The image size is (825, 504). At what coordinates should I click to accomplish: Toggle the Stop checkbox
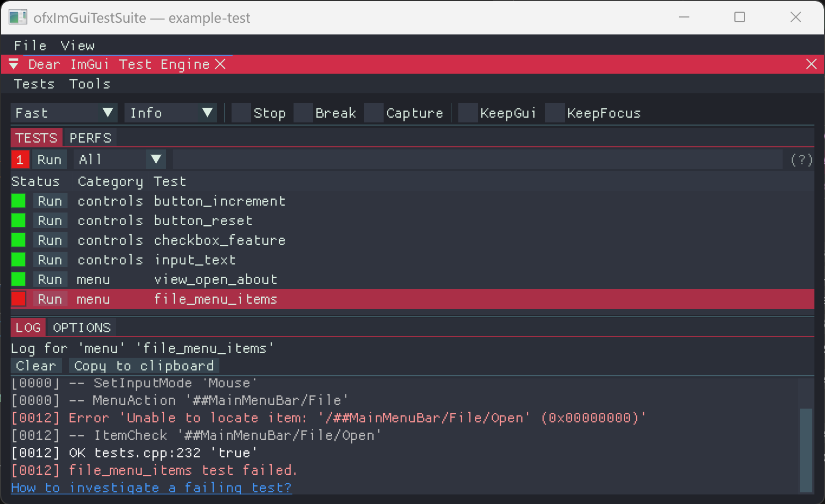pos(241,113)
